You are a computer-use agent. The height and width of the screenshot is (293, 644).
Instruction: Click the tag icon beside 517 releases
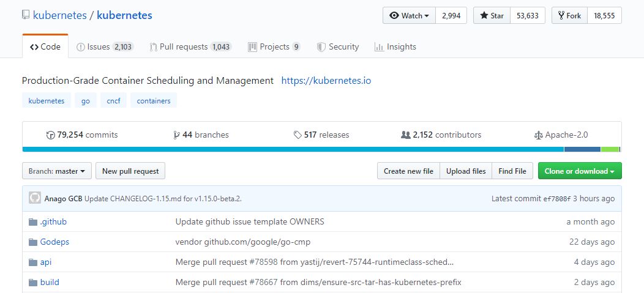tap(298, 135)
